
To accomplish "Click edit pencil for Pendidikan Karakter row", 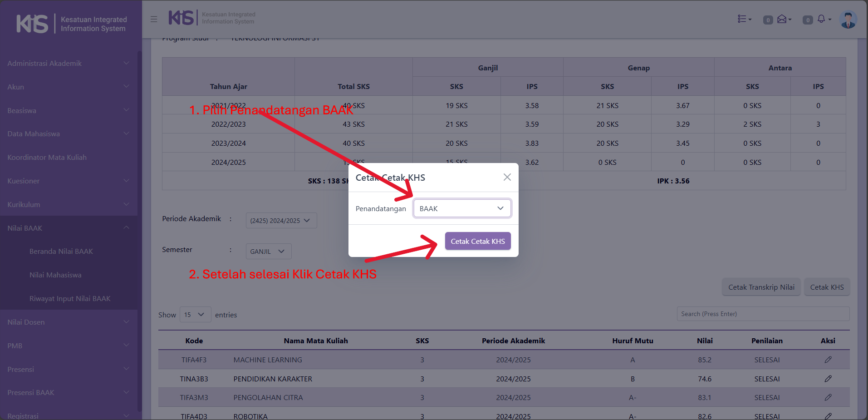I will [828, 379].
